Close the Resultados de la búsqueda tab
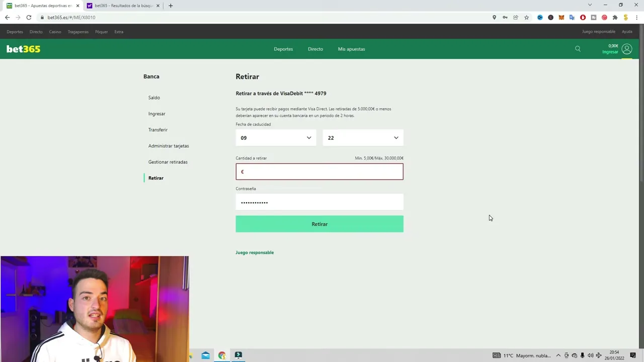 pos(158,6)
